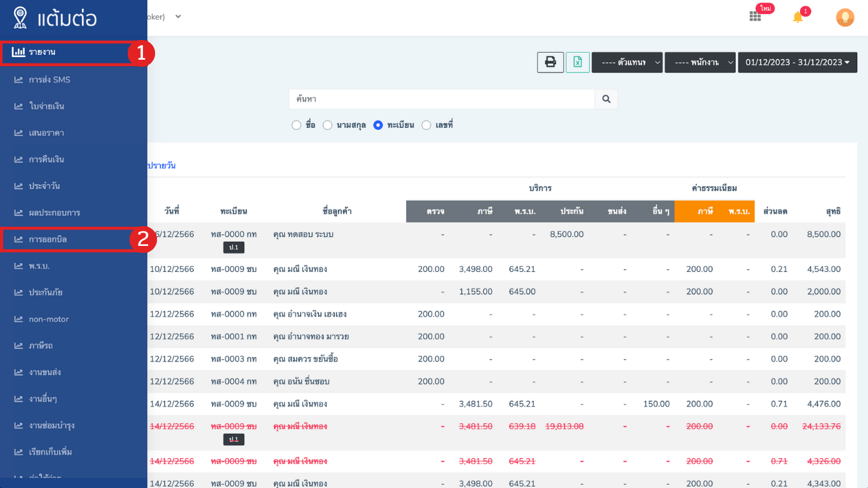
Task: Click the ตรวจ column header
Action: pos(435,212)
